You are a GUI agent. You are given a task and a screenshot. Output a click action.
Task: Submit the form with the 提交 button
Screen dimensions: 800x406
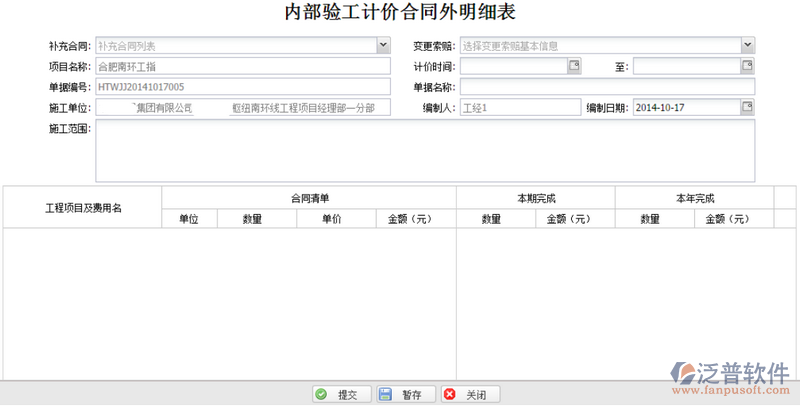(x=340, y=395)
